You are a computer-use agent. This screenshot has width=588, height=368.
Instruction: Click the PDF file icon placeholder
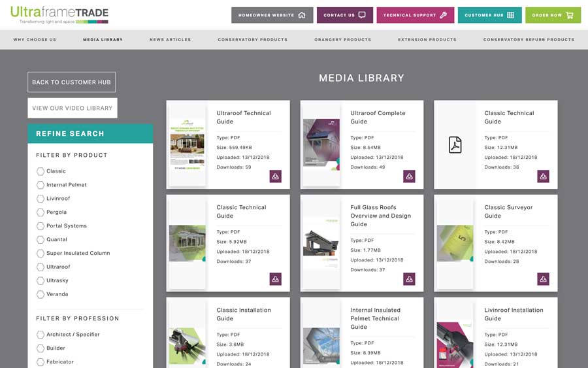(x=455, y=145)
